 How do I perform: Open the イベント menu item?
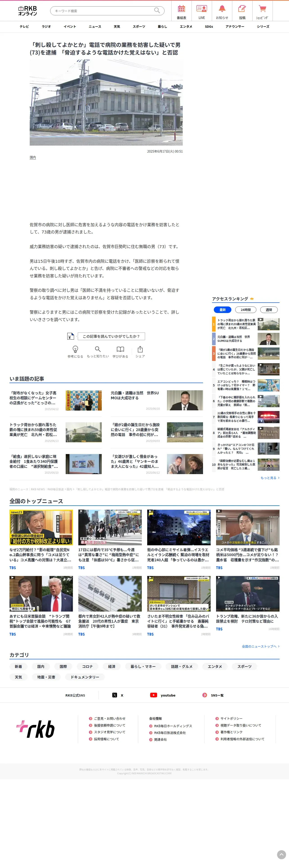70,27
